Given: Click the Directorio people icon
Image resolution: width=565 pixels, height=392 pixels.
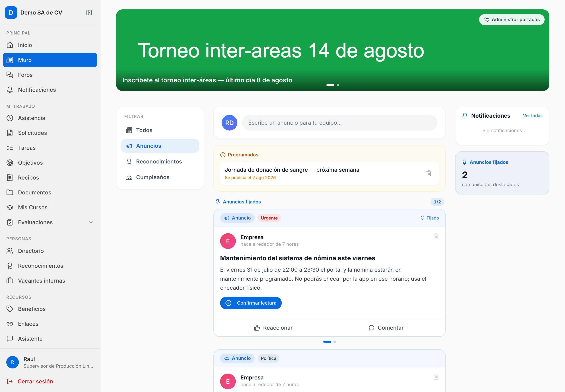Looking at the screenshot, I should [x=10, y=251].
